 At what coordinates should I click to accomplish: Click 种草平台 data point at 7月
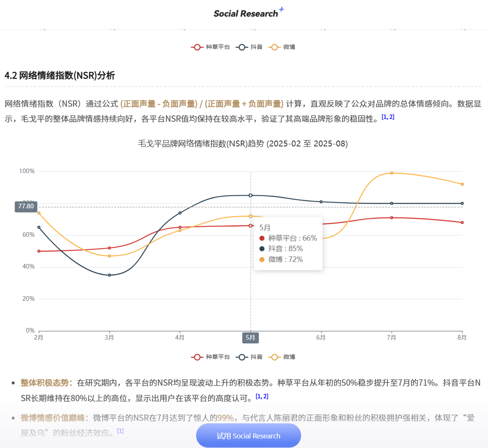(391, 218)
